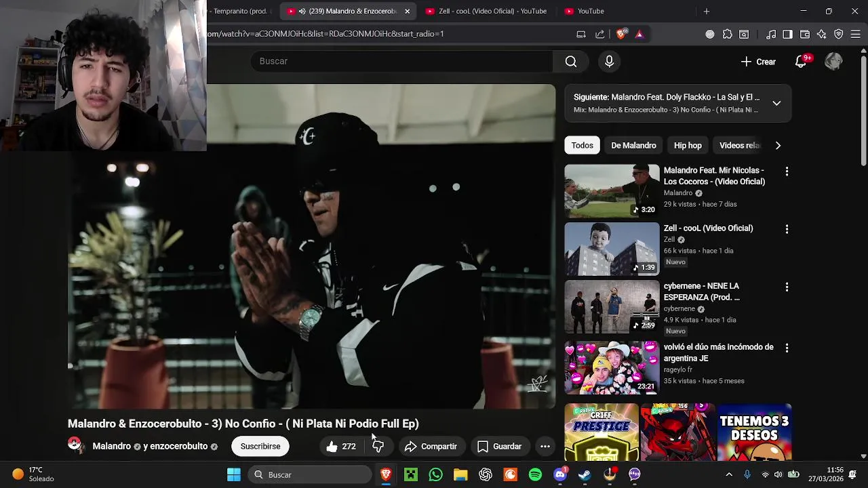
Task: Click the Compartir button
Action: point(431,446)
